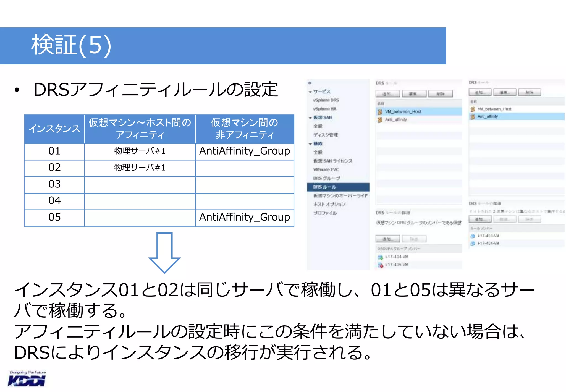Click disabled details button in right rule details
566x392 pixels.
(505, 219)
